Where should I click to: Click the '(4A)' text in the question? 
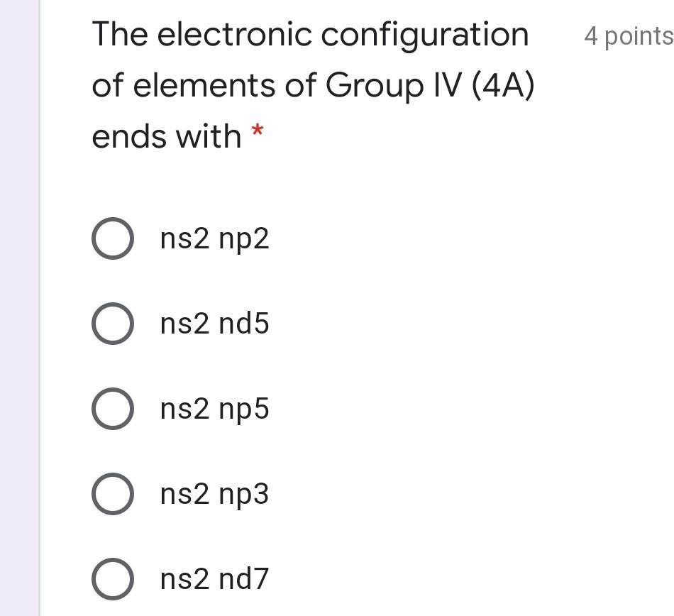[503, 86]
